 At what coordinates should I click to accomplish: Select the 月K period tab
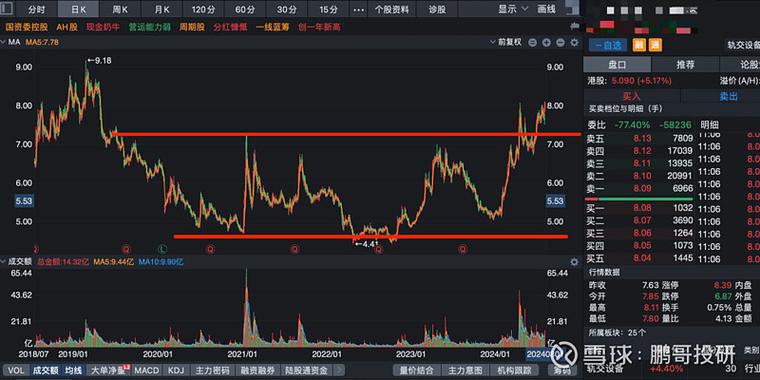coord(162,9)
